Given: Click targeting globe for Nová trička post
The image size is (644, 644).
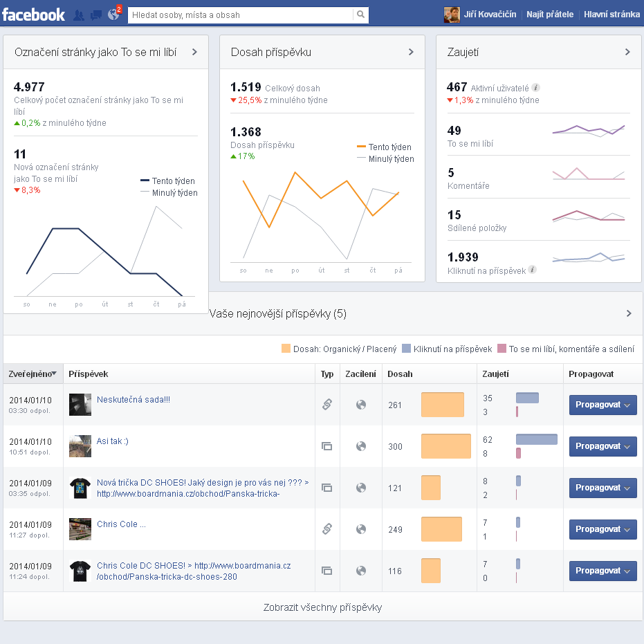Looking at the screenshot, I should [361, 488].
